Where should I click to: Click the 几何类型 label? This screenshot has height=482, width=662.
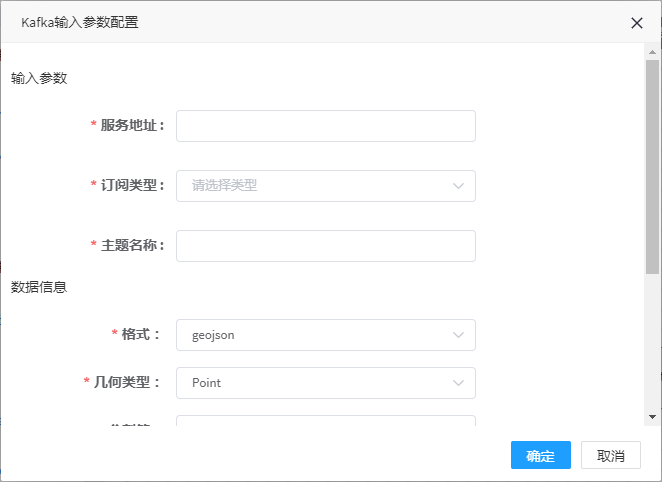[127, 382]
